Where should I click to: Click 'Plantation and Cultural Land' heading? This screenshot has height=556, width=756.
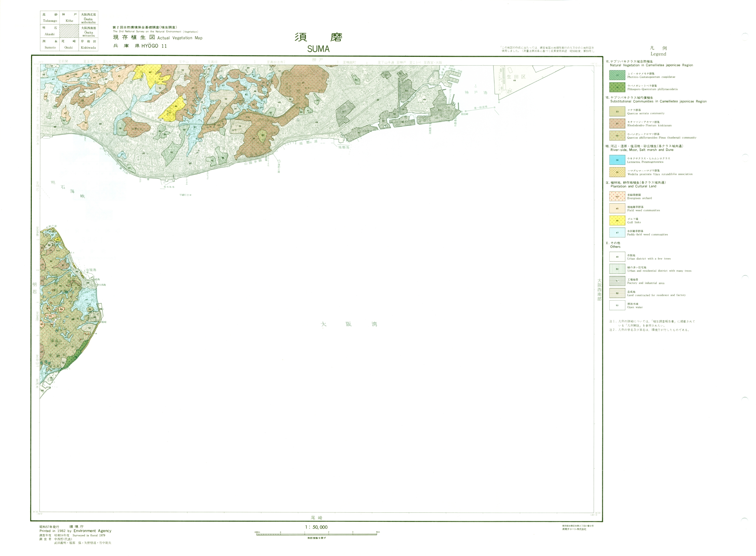coord(634,186)
